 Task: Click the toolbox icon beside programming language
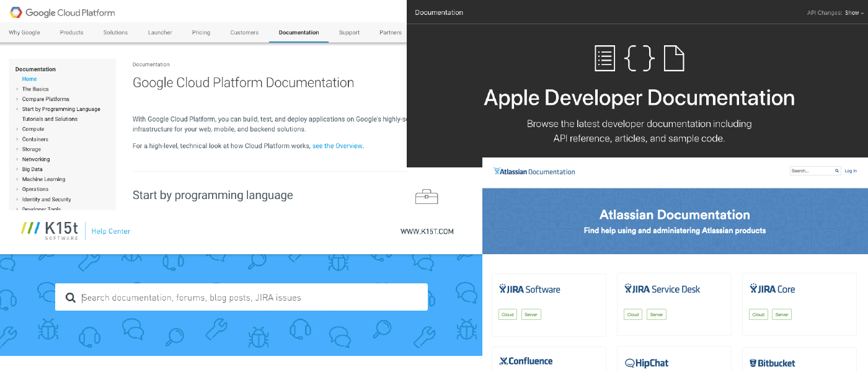click(x=427, y=197)
